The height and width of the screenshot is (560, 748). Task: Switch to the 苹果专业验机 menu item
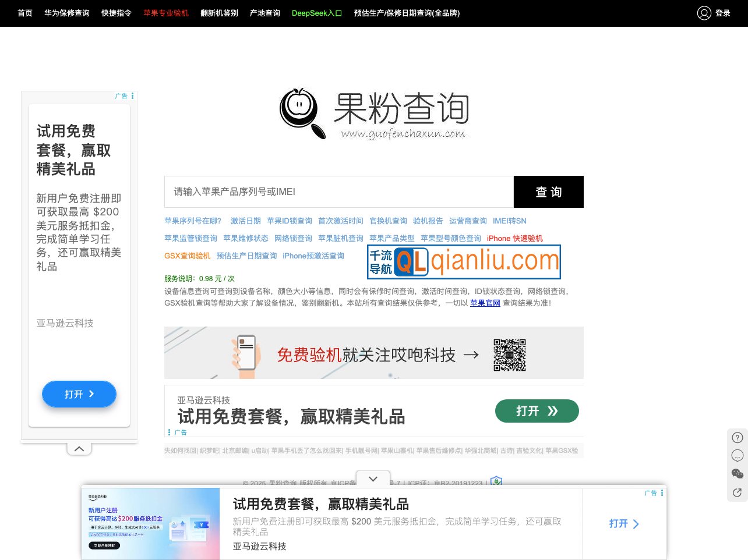166,13
